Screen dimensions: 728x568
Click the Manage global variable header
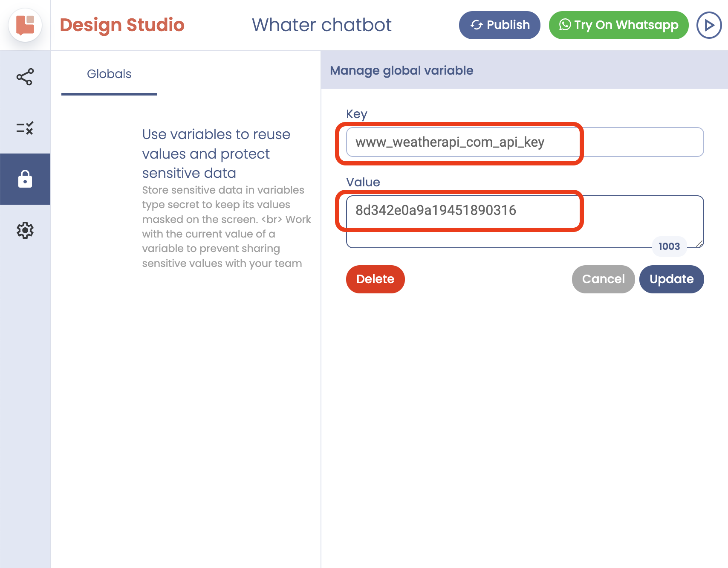tap(402, 70)
